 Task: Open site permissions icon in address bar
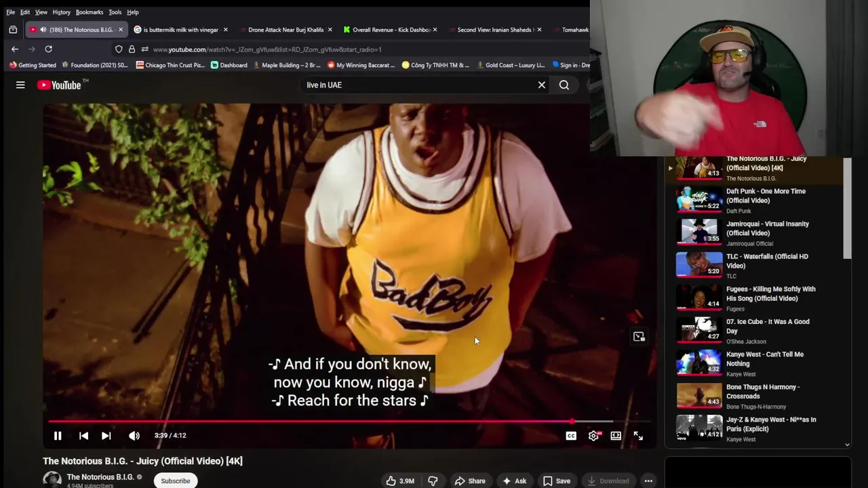click(x=144, y=49)
